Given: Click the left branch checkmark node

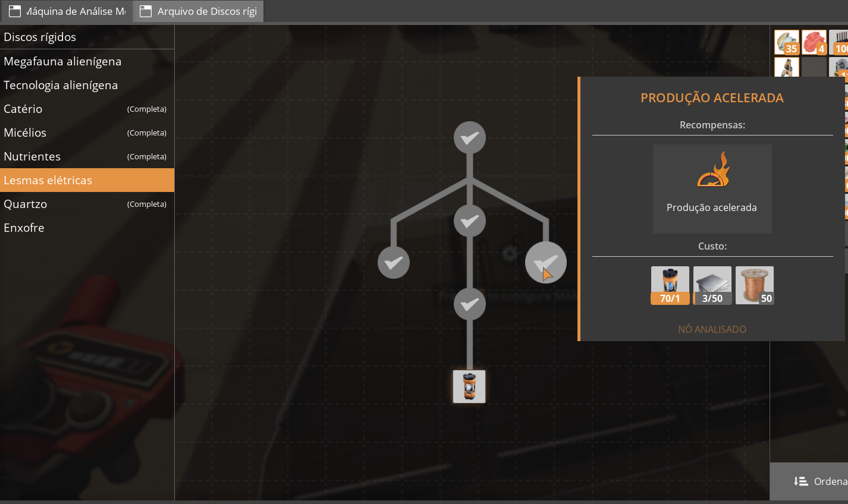Looking at the screenshot, I should pyautogui.click(x=394, y=263).
